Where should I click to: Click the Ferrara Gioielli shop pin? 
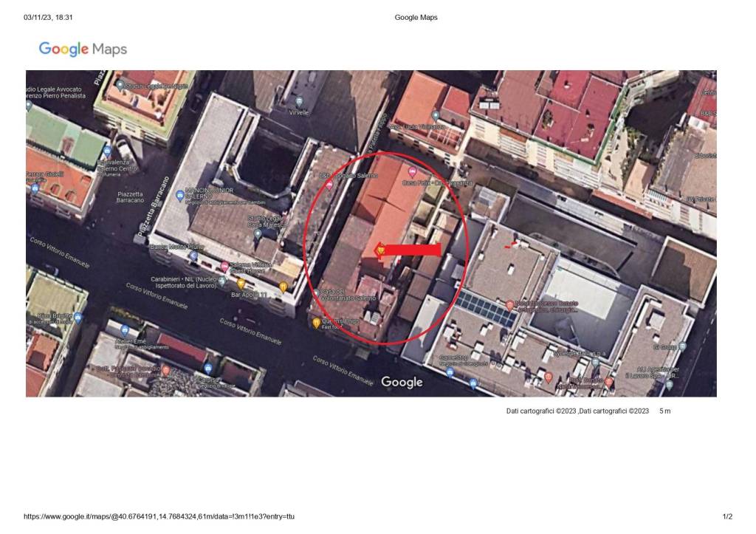click(x=34, y=188)
